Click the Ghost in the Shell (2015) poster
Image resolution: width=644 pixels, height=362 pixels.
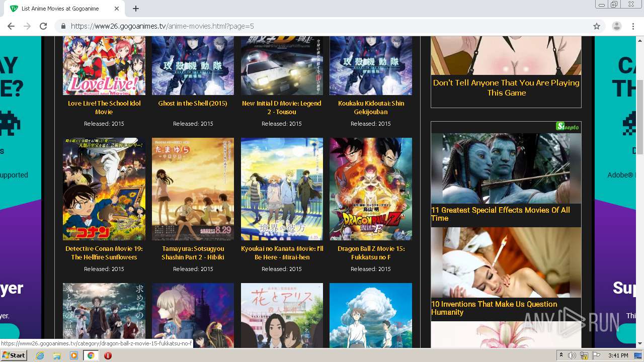point(193,65)
